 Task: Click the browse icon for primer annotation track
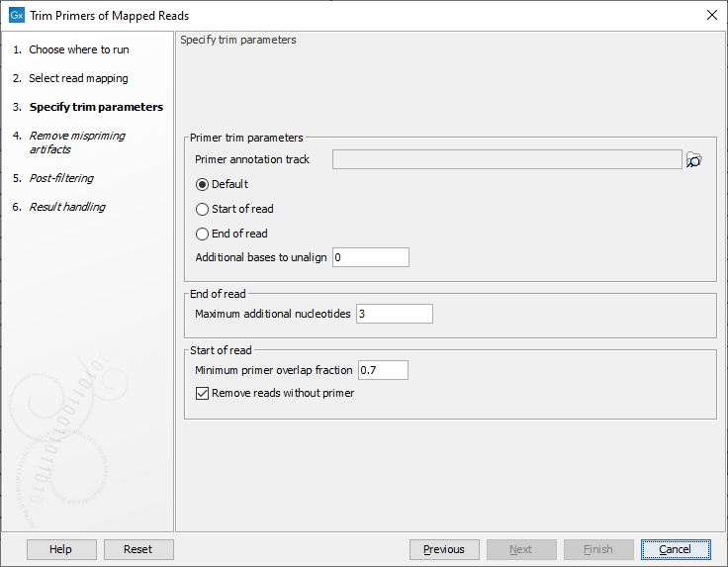[x=694, y=160]
